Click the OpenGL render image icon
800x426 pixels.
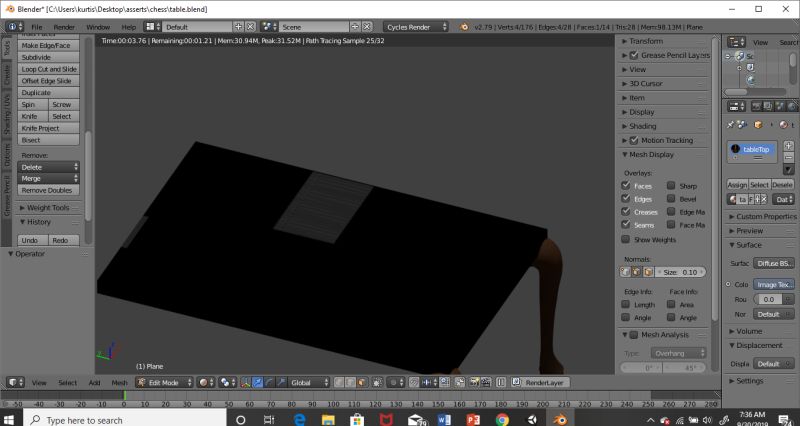click(x=474, y=382)
